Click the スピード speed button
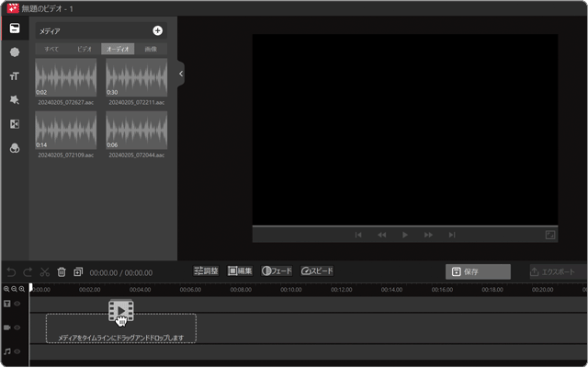Viewport: 588px width, 368px height. [x=316, y=271]
